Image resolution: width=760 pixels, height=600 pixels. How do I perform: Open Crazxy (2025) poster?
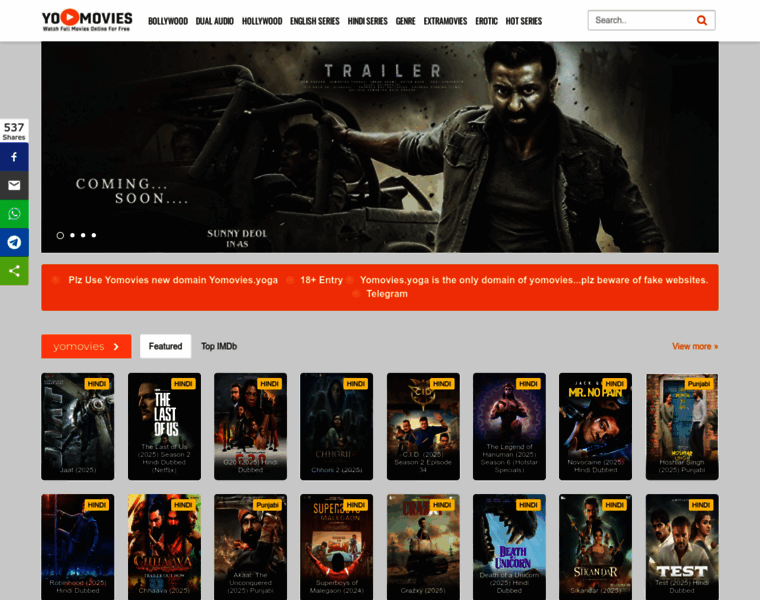tap(423, 547)
